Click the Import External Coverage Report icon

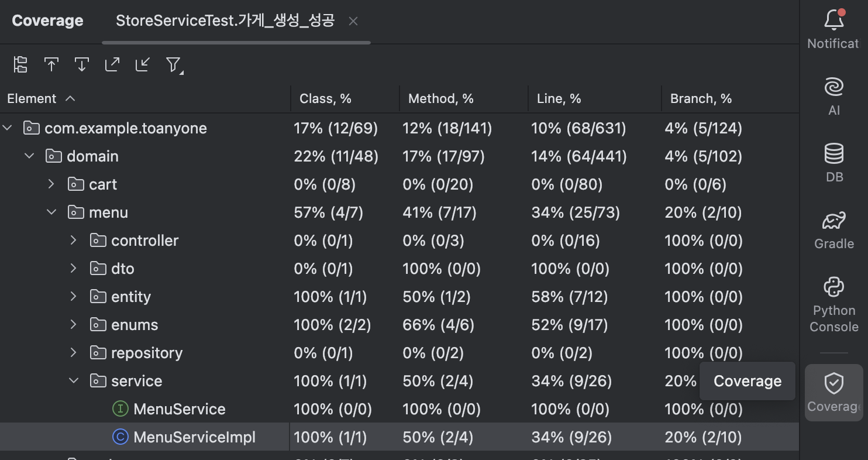[143, 64]
